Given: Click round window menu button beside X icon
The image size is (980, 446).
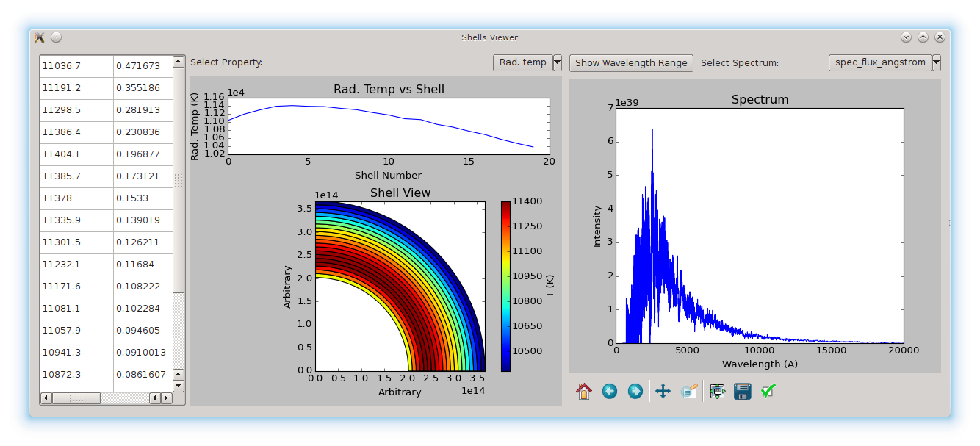Looking at the screenshot, I should coord(57,37).
